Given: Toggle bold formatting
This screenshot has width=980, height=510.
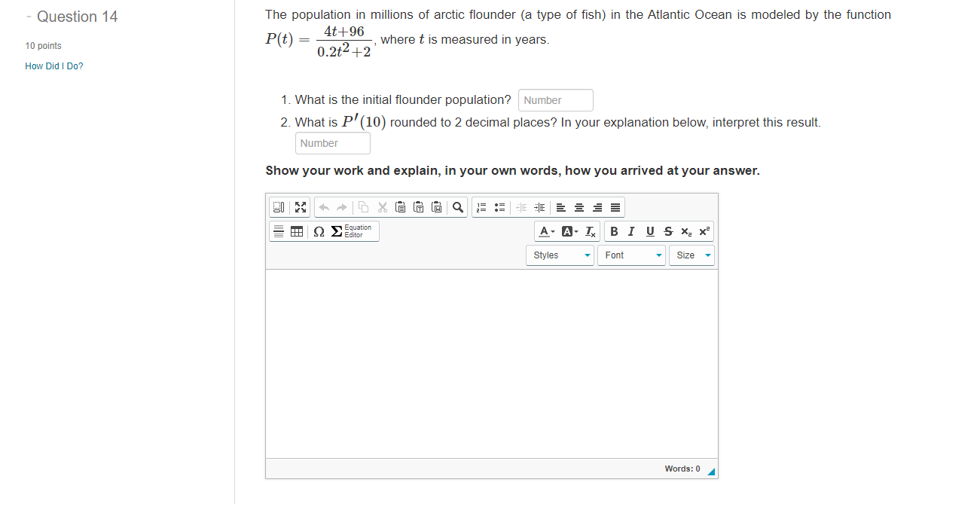Looking at the screenshot, I should point(613,231).
